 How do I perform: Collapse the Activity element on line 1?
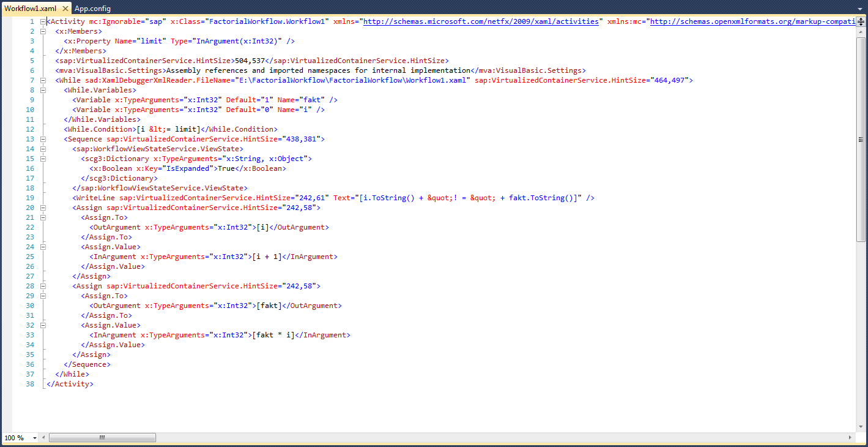tap(42, 21)
